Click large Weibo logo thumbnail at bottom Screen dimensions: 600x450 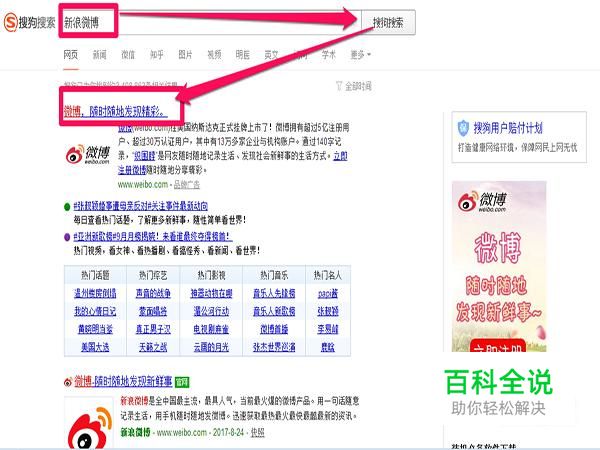coord(89,423)
